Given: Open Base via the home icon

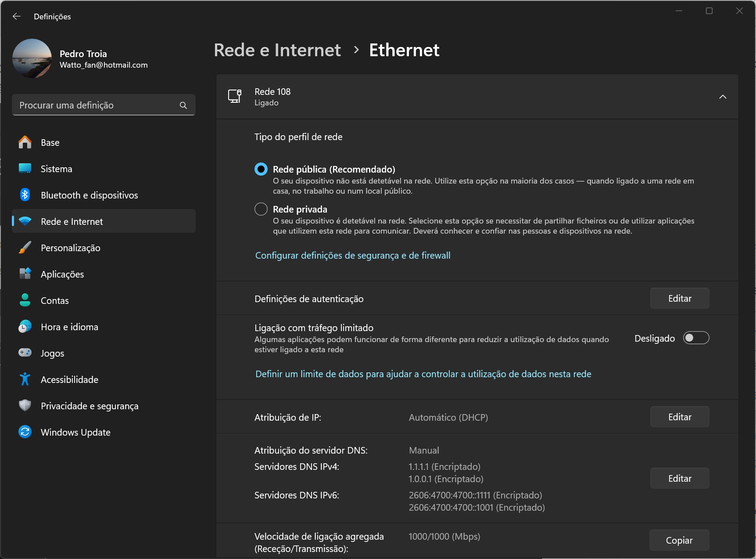Looking at the screenshot, I should tap(25, 142).
